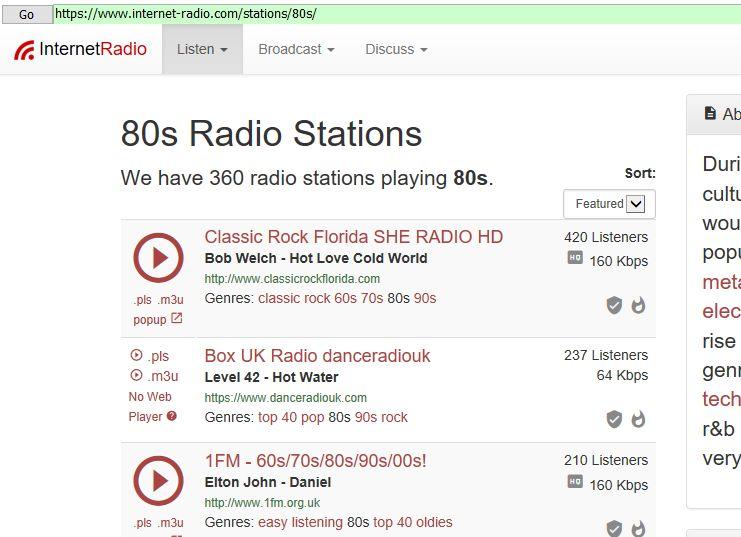Play Classic Rock Florida SHE RADIO HD station
Viewport: 741px width, 537px height.
[158, 258]
